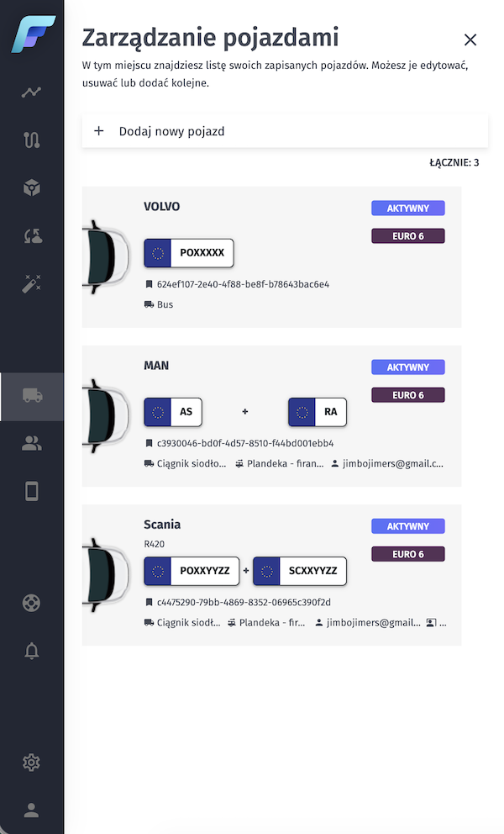Image resolution: width=504 pixels, height=834 pixels.
Task: Click the app logo at top-left
Action: (x=33, y=34)
